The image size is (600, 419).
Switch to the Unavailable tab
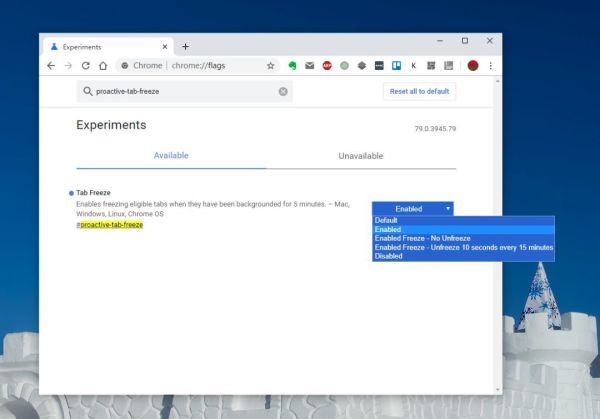point(361,156)
